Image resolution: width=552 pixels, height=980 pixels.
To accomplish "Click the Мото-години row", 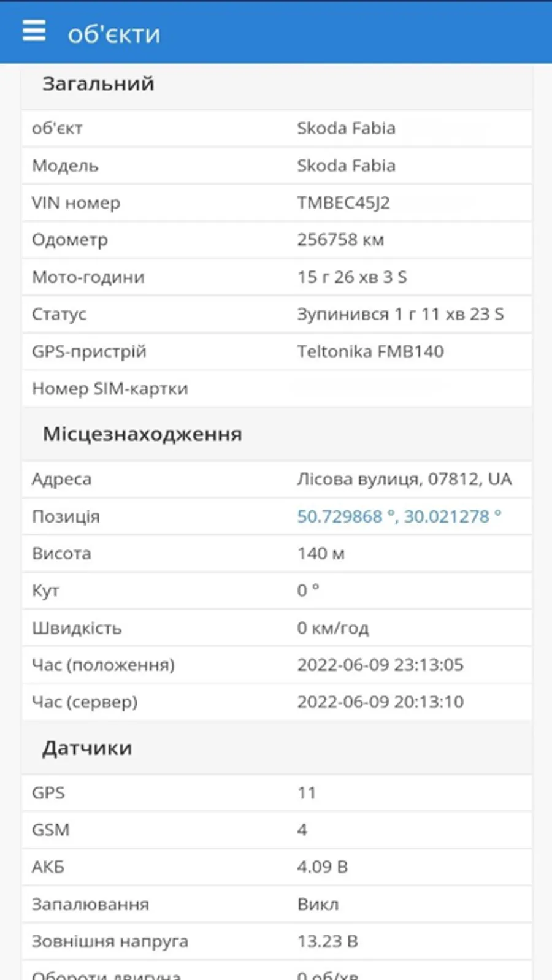I will point(276,277).
